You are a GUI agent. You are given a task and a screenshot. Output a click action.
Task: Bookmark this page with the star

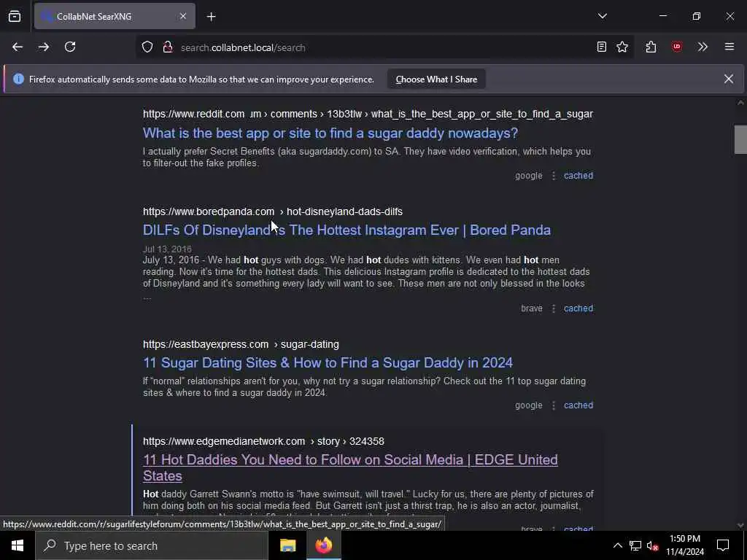[x=622, y=47]
